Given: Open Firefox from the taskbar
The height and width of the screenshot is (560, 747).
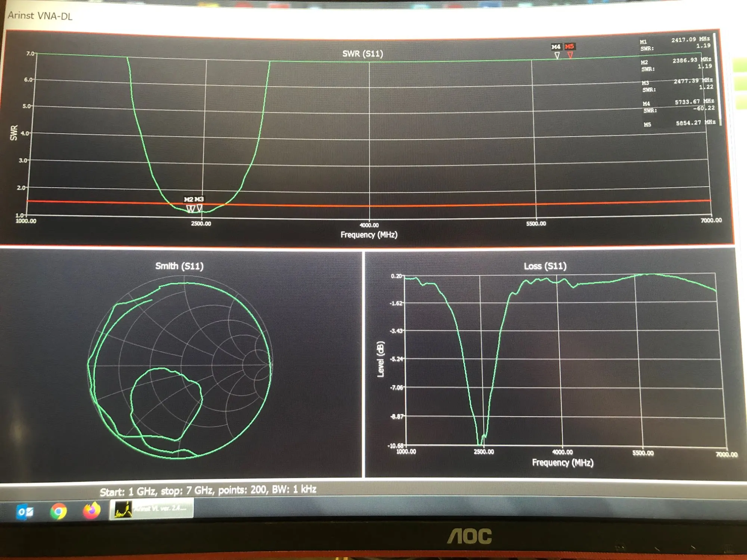Looking at the screenshot, I should pos(91,510).
